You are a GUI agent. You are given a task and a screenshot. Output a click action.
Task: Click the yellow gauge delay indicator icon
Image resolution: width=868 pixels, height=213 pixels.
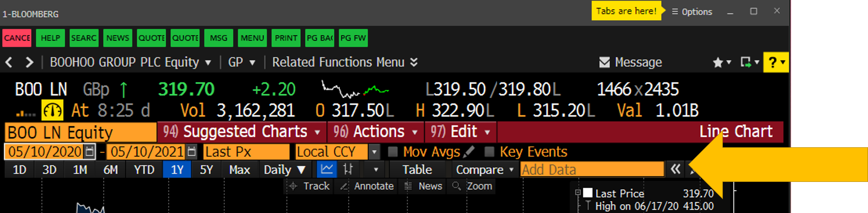(x=52, y=111)
